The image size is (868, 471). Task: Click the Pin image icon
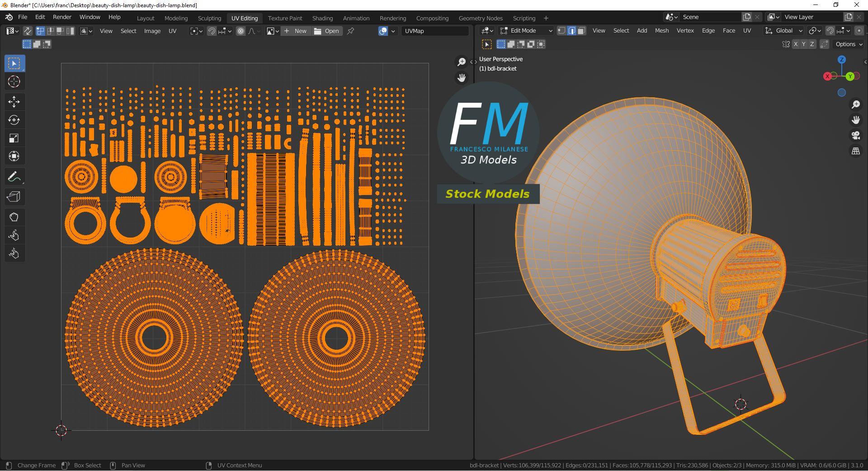(350, 31)
